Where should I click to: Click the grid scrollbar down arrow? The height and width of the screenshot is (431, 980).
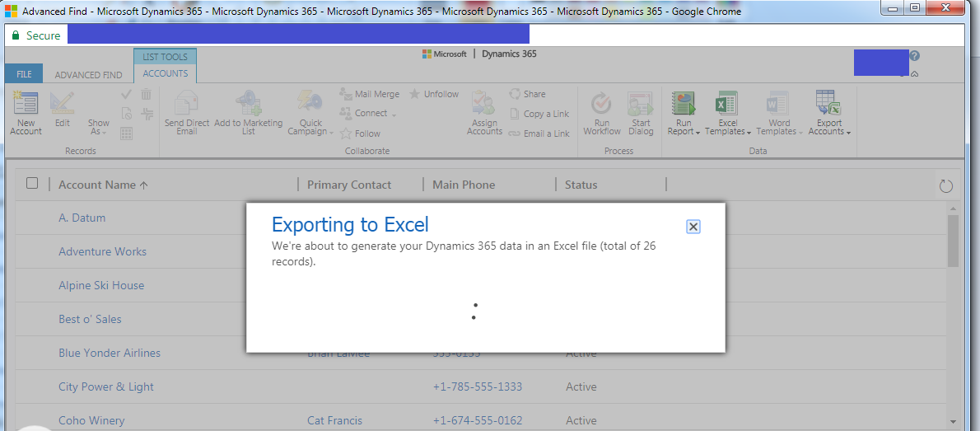[x=953, y=422]
